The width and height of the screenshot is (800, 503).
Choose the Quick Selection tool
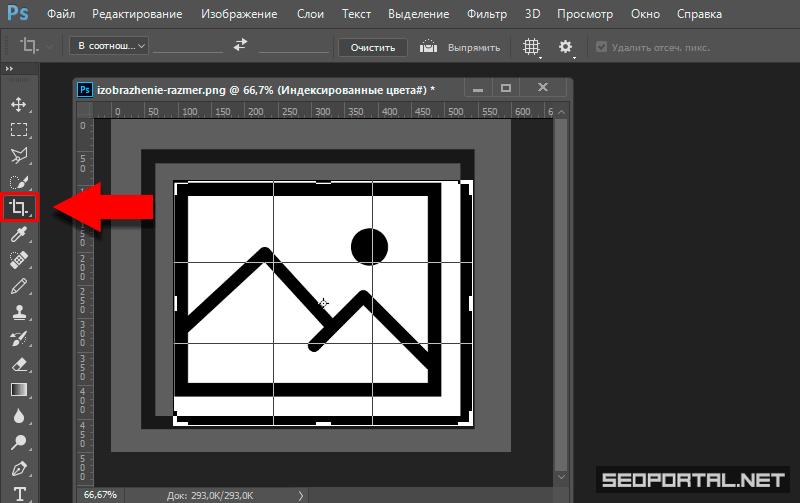pos(19,182)
